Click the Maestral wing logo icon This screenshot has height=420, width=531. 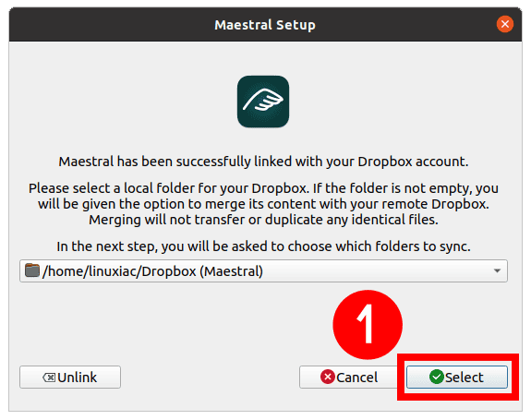(263, 102)
